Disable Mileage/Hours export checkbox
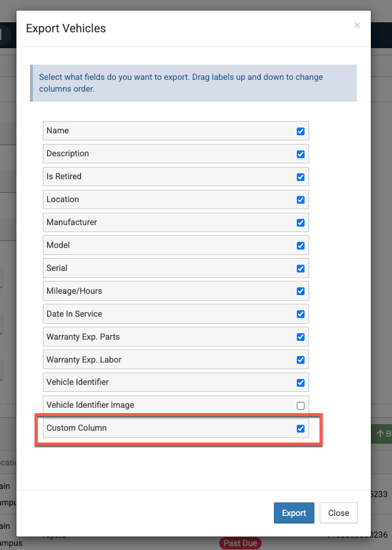The image size is (392, 550). 300,291
